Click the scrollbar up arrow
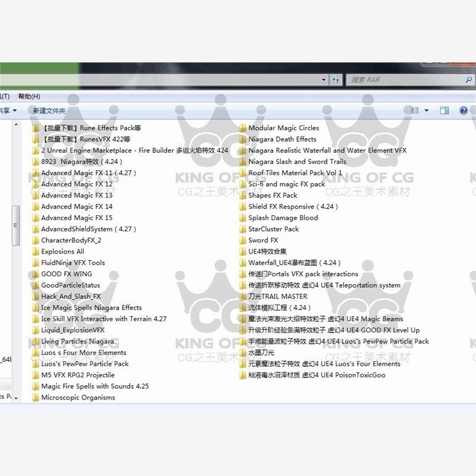 click(16, 125)
